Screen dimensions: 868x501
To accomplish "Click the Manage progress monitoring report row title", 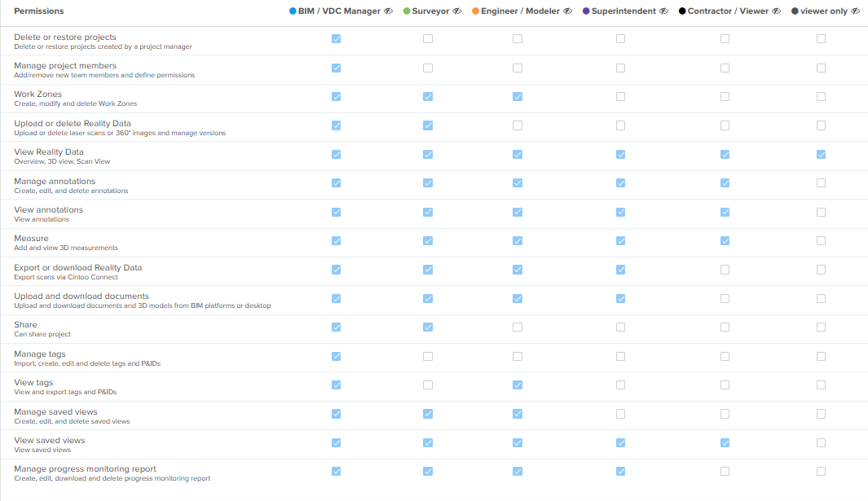I will pos(86,469).
